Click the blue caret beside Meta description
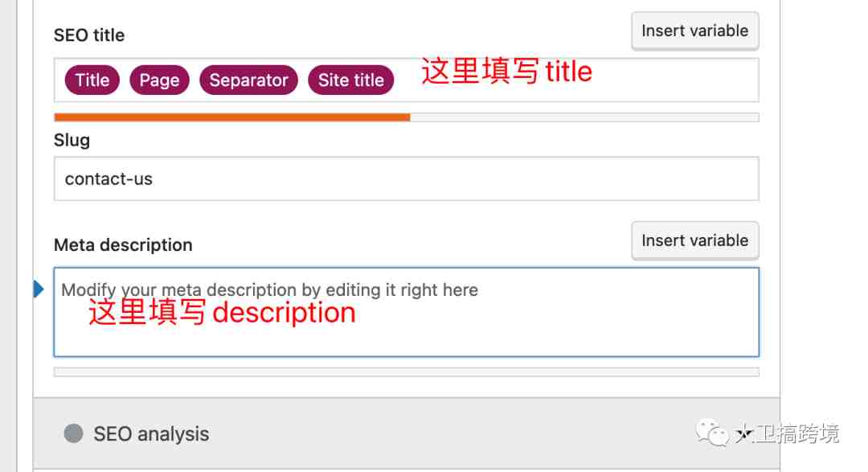 [x=39, y=289]
